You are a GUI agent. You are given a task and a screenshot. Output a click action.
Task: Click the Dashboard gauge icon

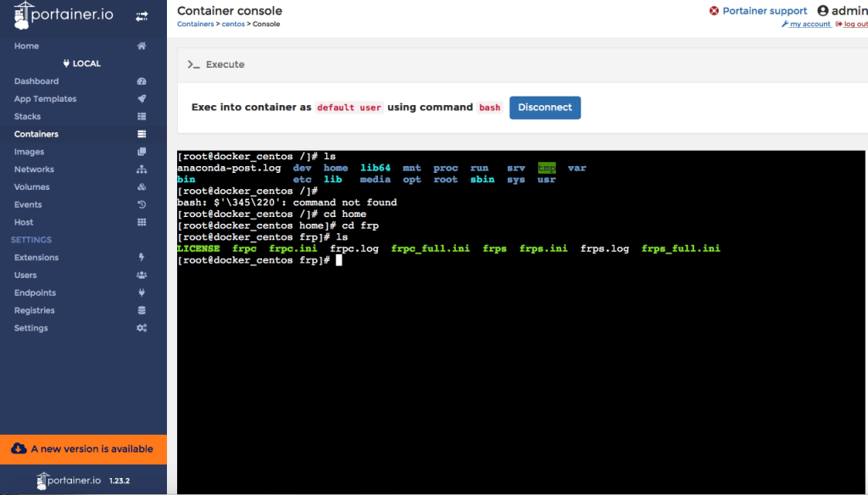(142, 81)
